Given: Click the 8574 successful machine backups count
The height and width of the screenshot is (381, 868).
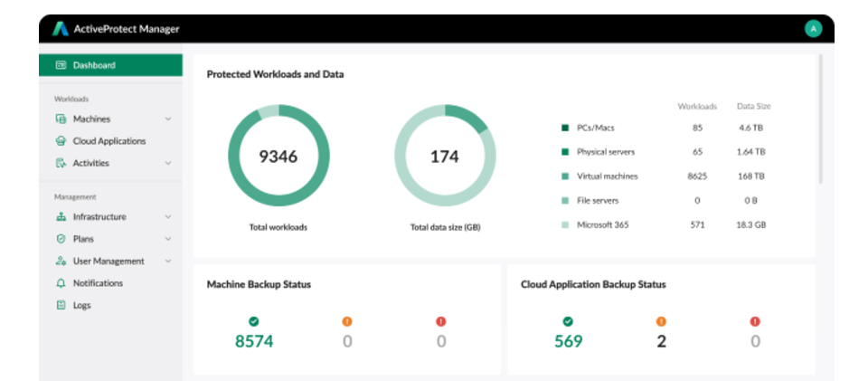Looking at the screenshot, I should 253,341.
